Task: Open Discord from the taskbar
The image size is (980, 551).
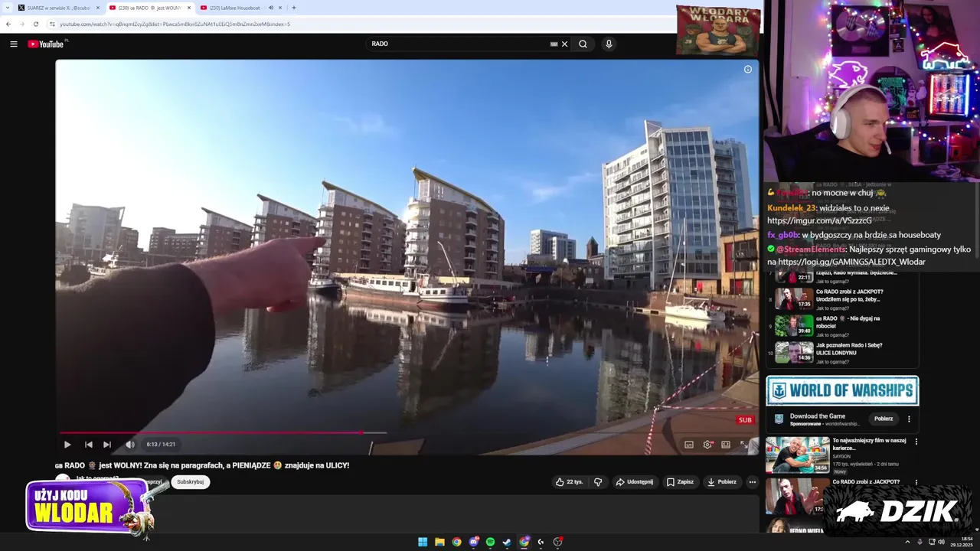Action: (x=473, y=542)
